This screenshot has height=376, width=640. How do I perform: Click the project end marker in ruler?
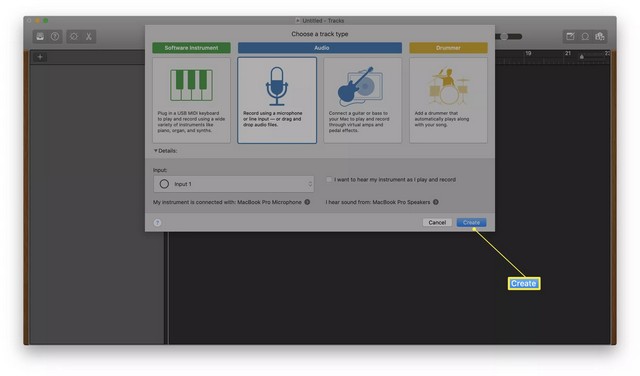(582, 57)
